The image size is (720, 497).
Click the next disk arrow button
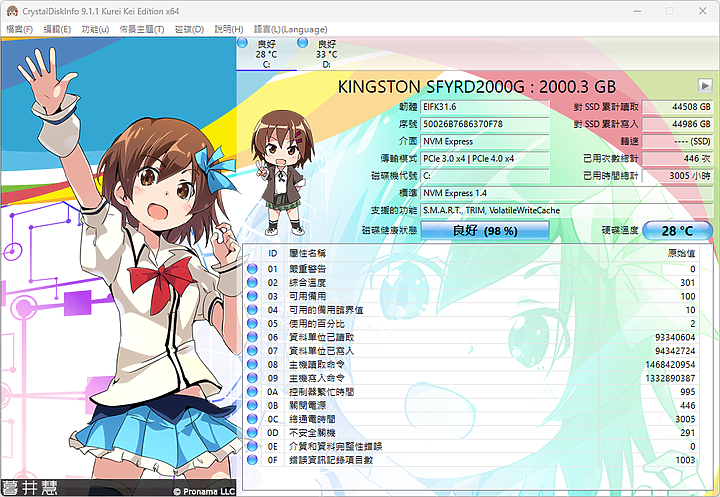coord(705,85)
